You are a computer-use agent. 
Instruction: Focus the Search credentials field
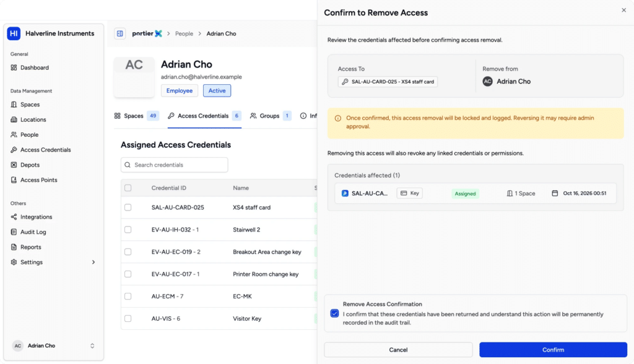click(174, 165)
